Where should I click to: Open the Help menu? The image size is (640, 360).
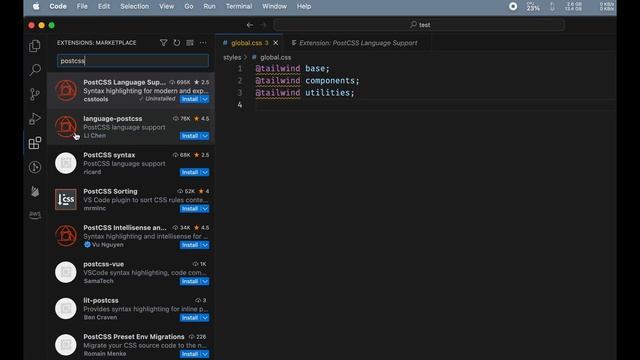click(x=304, y=6)
